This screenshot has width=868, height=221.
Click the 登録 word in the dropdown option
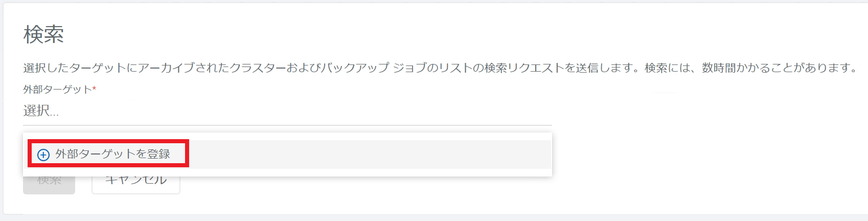(x=159, y=154)
